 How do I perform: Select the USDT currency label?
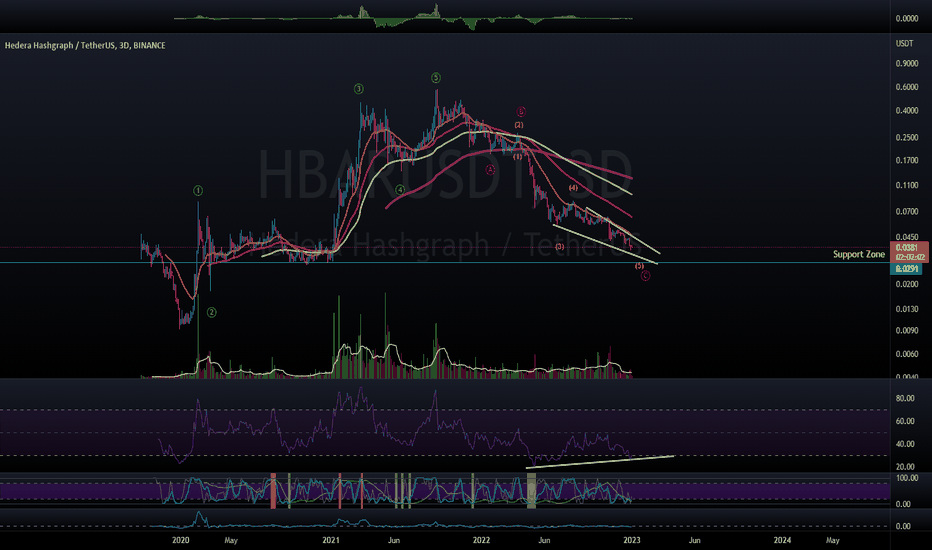click(x=905, y=43)
